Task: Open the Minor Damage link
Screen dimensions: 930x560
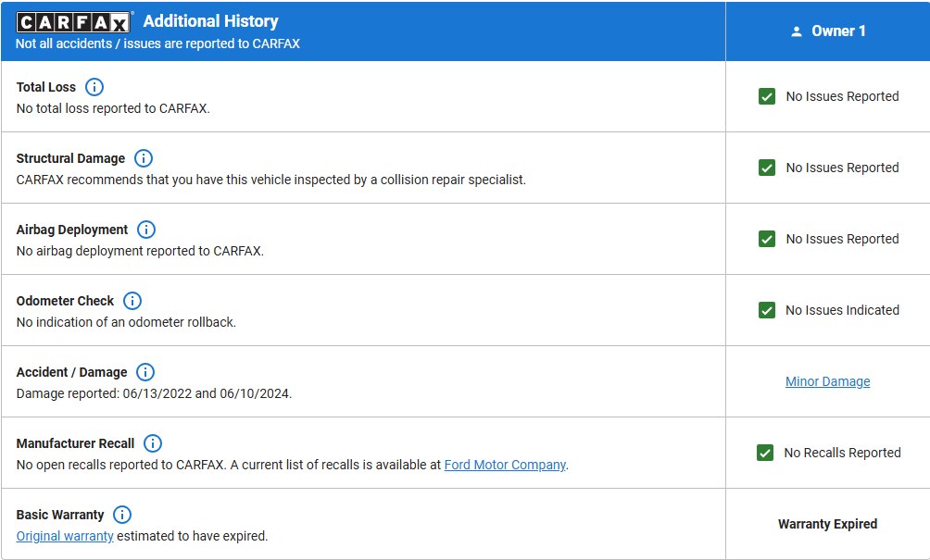Action: coord(827,381)
